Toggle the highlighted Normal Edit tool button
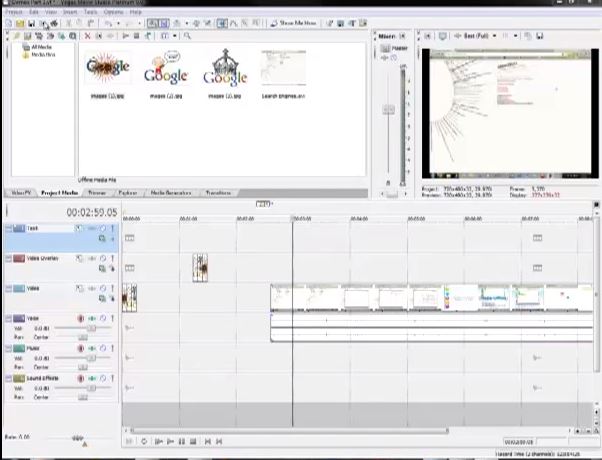This screenshot has height=460, width=602. [222, 23]
